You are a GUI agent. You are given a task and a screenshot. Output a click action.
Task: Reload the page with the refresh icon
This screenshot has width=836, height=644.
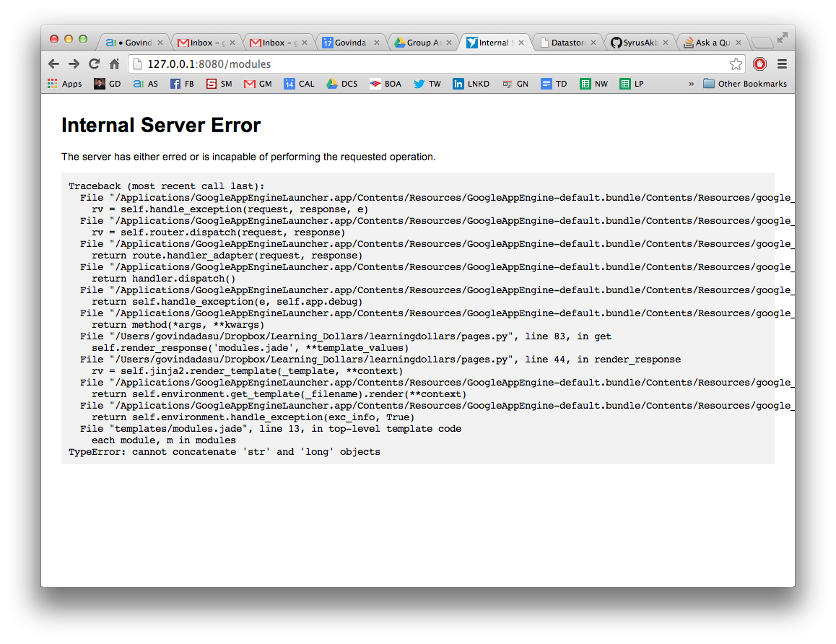(x=94, y=64)
